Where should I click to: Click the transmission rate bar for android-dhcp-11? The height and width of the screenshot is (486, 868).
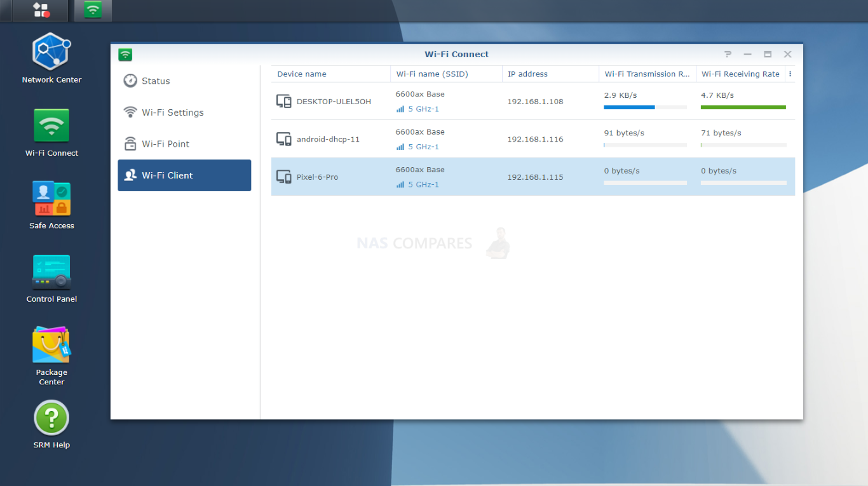click(x=646, y=145)
